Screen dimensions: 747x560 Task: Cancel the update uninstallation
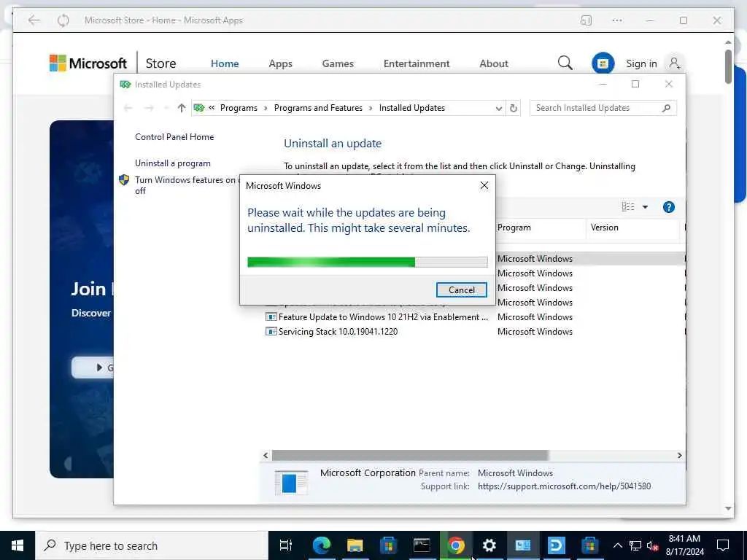pos(461,290)
